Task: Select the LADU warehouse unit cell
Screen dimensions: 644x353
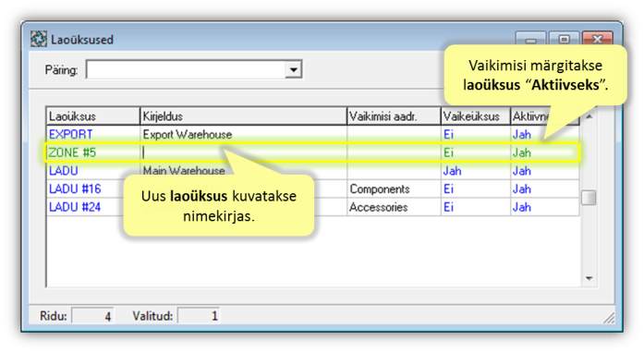Action: pos(92,171)
